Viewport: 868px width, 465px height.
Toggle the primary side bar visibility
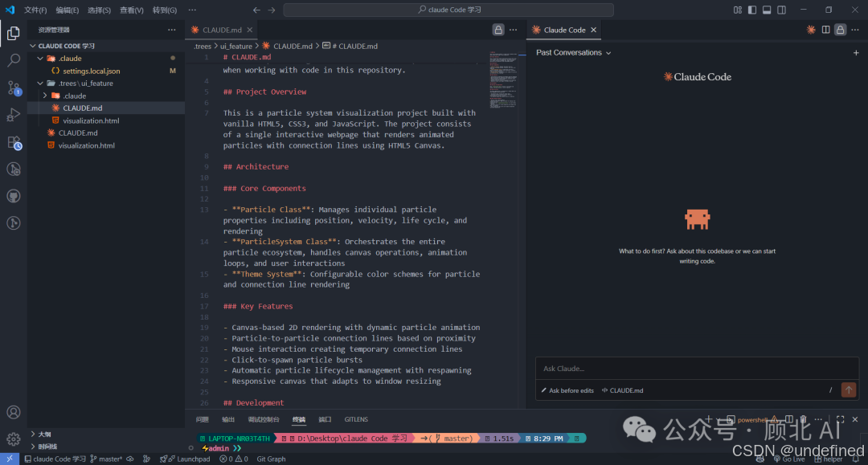point(751,10)
